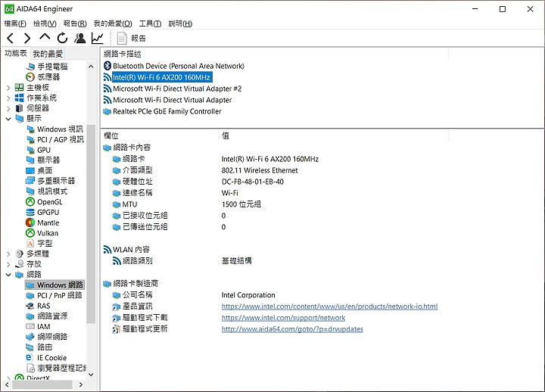Open the 報告(R) menu
Image resolution: width=545 pixels, height=392 pixels.
75,23
